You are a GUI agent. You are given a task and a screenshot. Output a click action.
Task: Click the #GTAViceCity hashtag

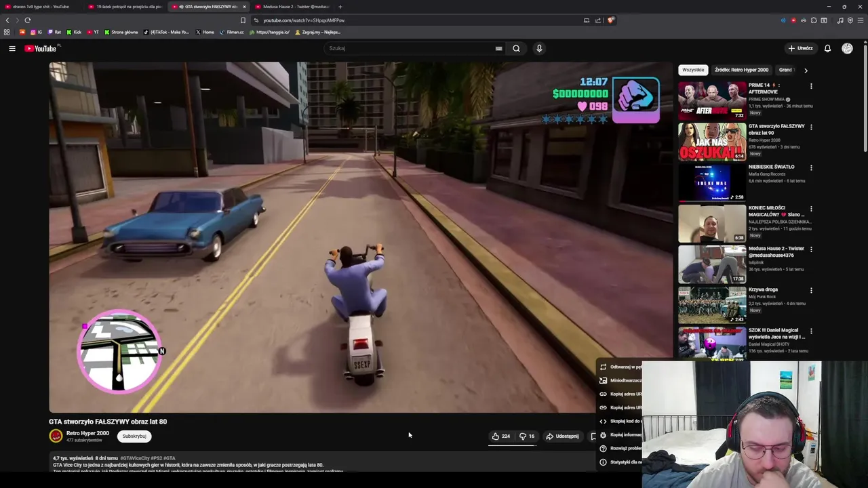[x=134, y=458]
